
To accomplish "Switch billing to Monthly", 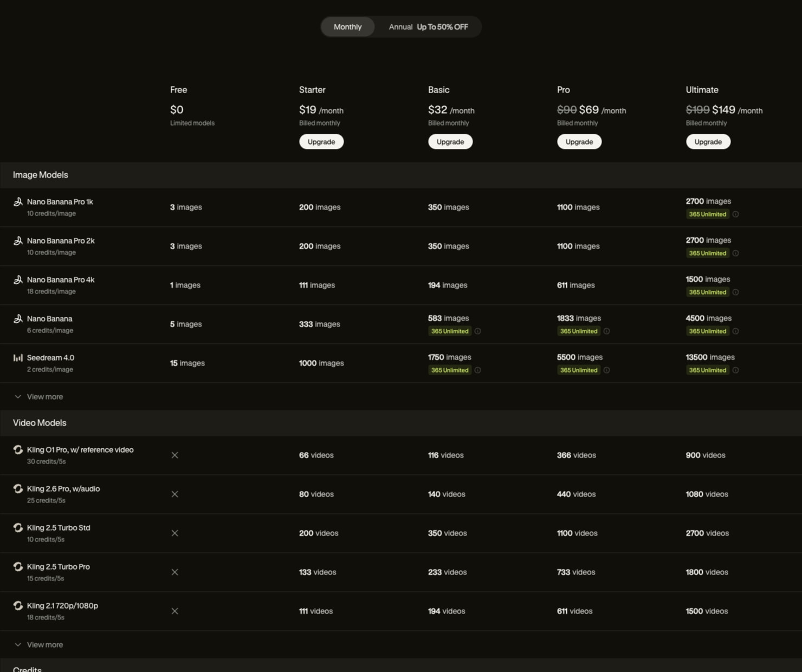I will pos(347,27).
